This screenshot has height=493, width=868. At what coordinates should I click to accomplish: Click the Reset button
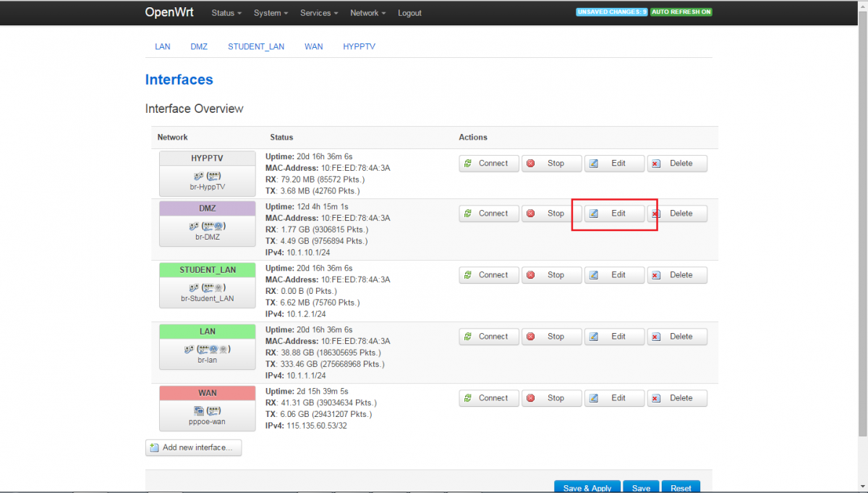(681, 487)
